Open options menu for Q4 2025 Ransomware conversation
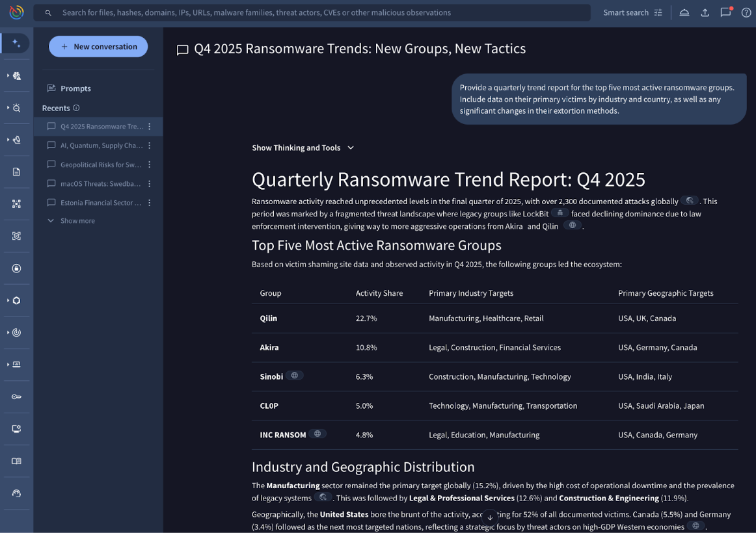The height and width of the screenshot is (533, 756). pos(150,127)
